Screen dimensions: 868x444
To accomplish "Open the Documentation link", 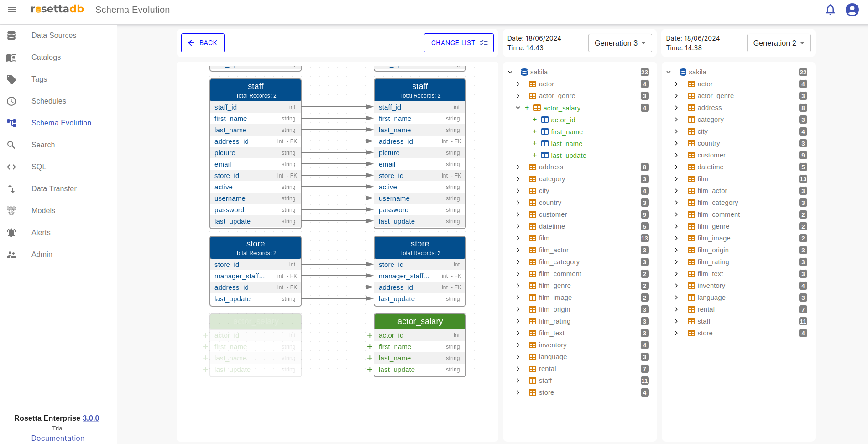I will pos(58,438).
